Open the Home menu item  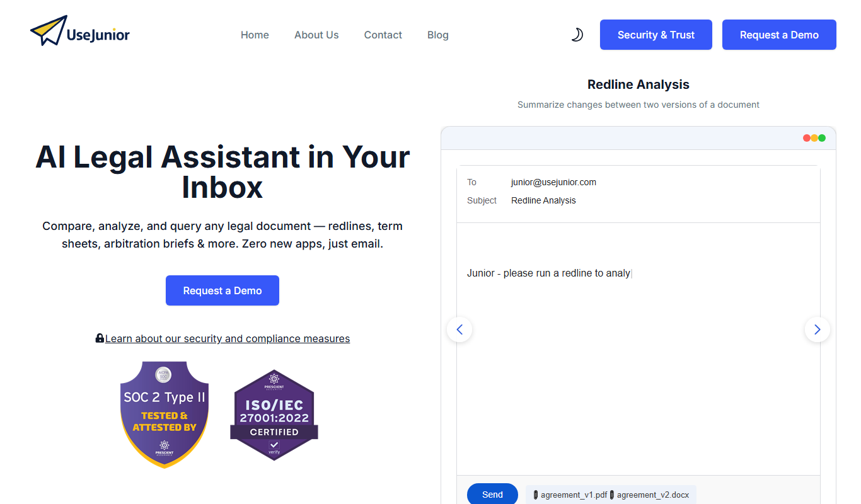[x=255, y=35]
